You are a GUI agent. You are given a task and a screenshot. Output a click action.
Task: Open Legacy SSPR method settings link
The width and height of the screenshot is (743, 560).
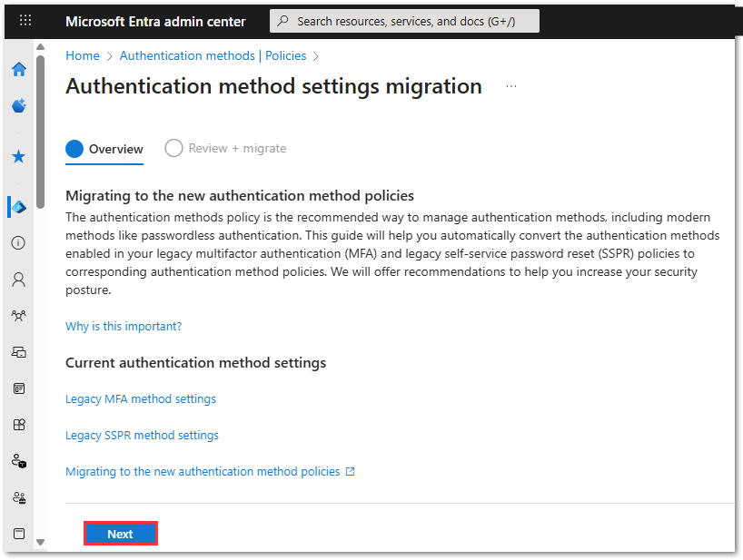coord(142,436)
